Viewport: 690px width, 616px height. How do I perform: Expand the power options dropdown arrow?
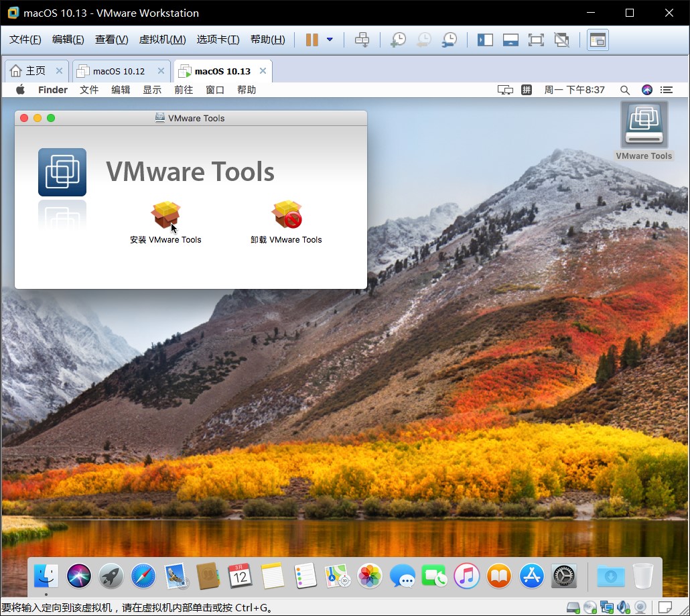[330, 40]
